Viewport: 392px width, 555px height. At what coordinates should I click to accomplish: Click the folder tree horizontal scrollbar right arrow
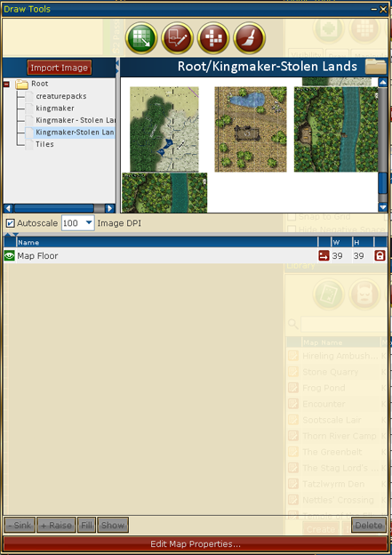(110, 208)
